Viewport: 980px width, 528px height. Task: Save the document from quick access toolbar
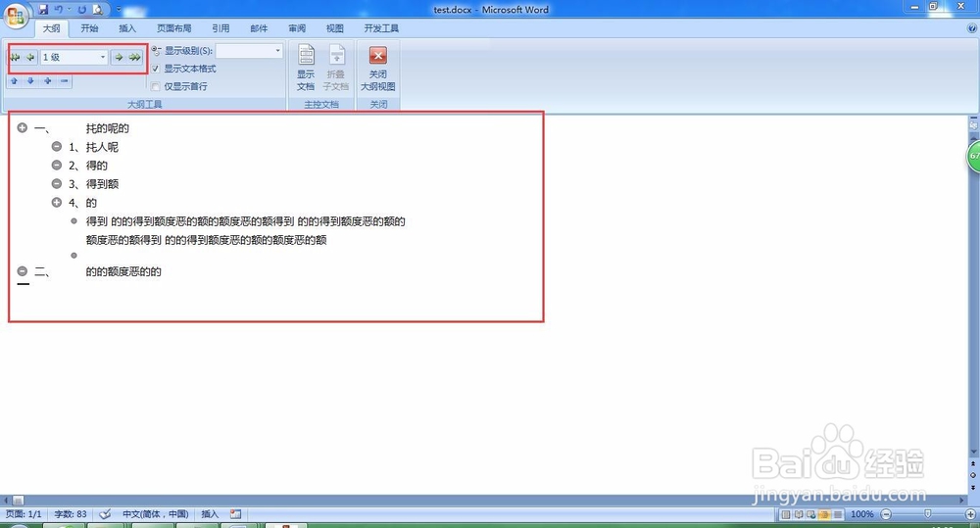point(43,10)
